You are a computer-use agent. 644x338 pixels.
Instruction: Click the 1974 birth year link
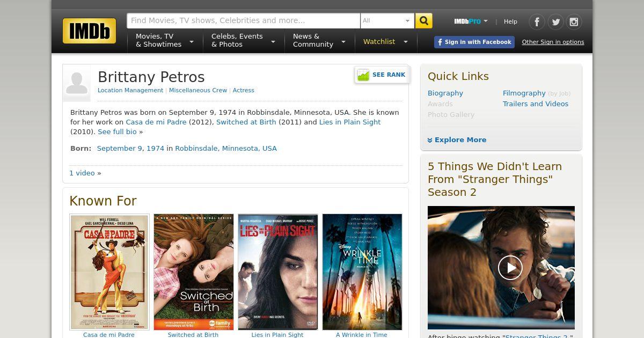pyautogui.click(x=155, y=148)
